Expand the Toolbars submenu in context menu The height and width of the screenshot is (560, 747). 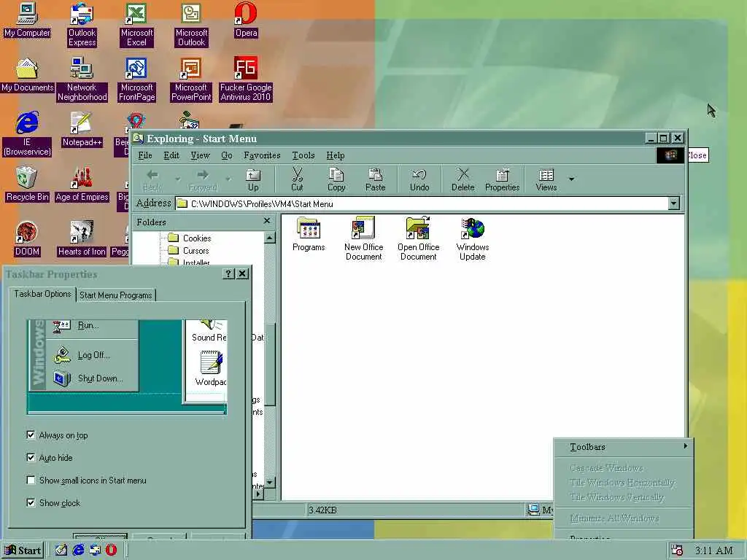tap(623, 447)
